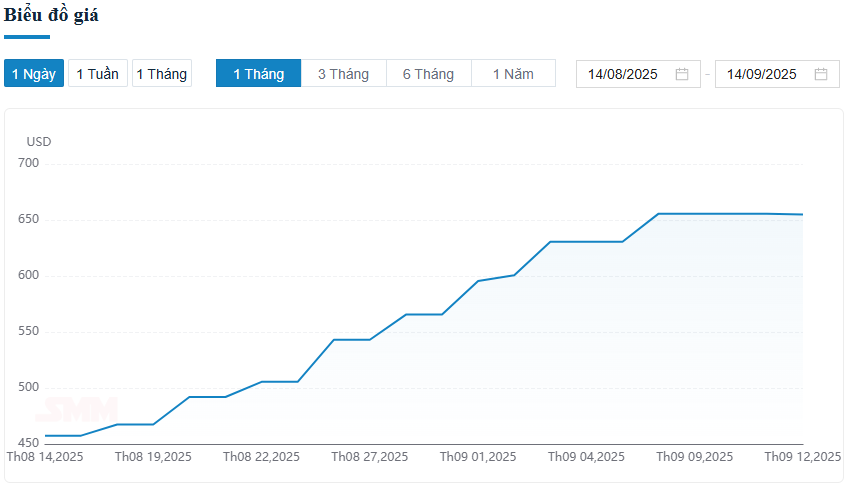Click the chart line start above Th08 14,2025

[46, 435]
